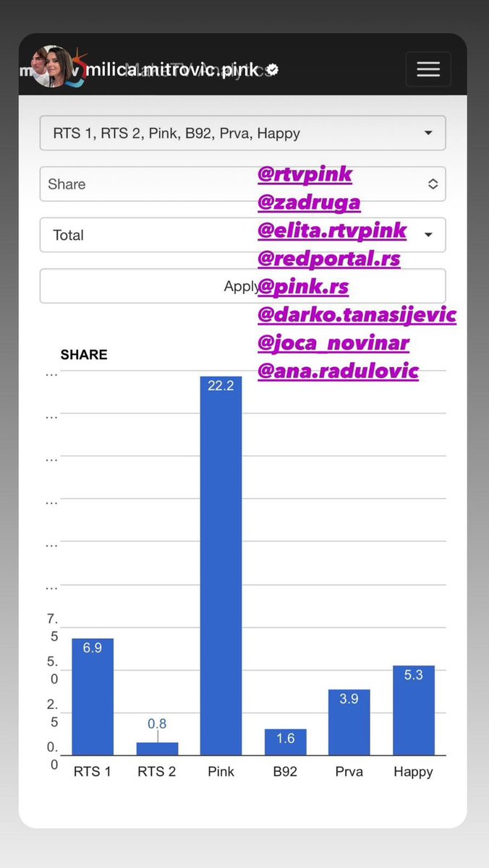Tap the @joca_novinar mention
The width and height of the screenshot is (489, 868).
click(x=333, y=343)
